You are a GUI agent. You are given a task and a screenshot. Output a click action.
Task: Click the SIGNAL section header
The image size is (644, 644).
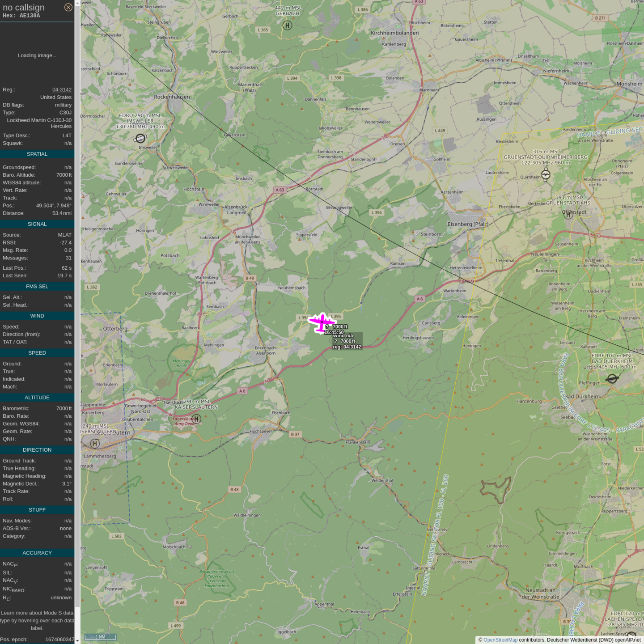click(x=37, y=224)
